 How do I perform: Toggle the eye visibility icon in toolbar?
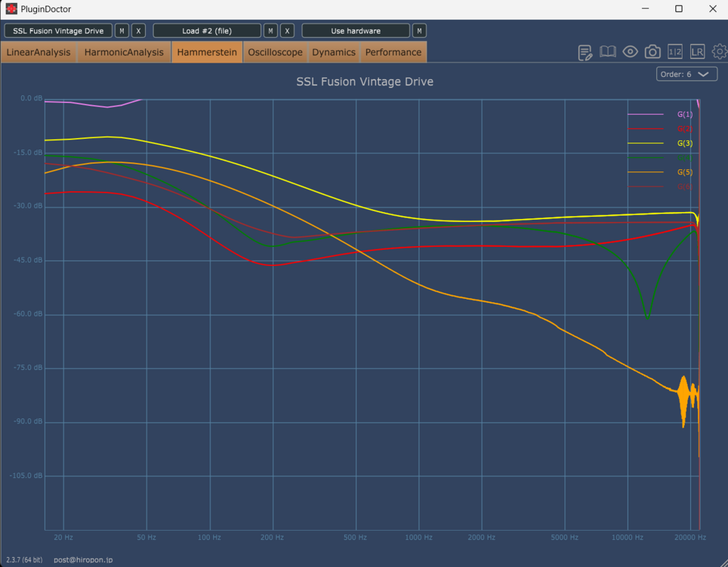(630, 52)
